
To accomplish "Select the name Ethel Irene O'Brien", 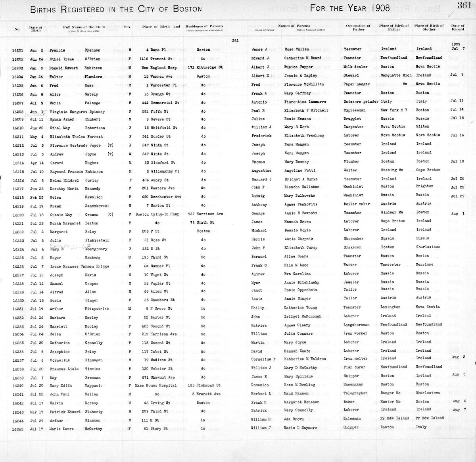I will (x=76, y=59).
